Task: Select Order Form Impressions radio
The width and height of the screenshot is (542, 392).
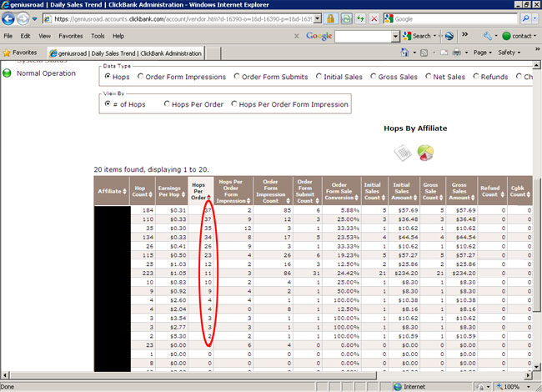Action: (x=140, y=77)
